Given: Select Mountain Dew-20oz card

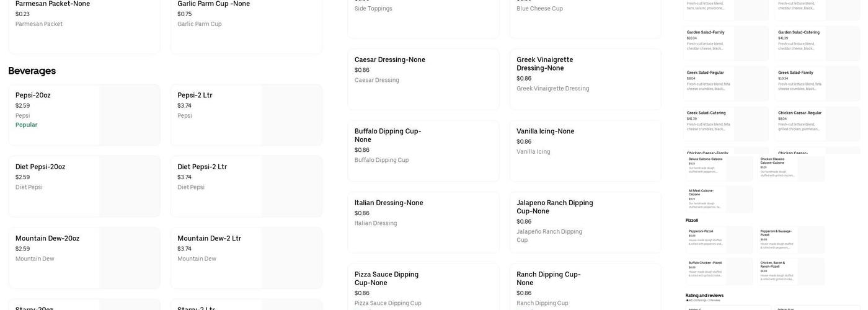Looking at the screenshot, I should click(x=84, y=258).
